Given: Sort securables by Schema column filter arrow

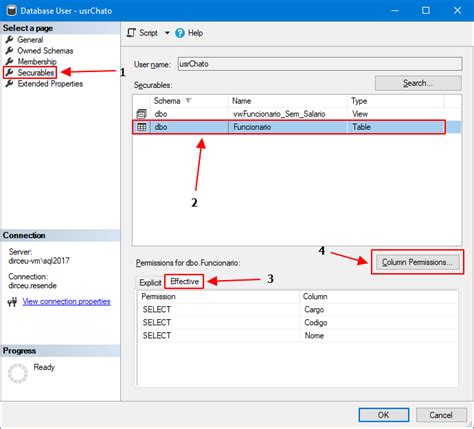Looking at the screenshot, I should [x=188, y=100].
